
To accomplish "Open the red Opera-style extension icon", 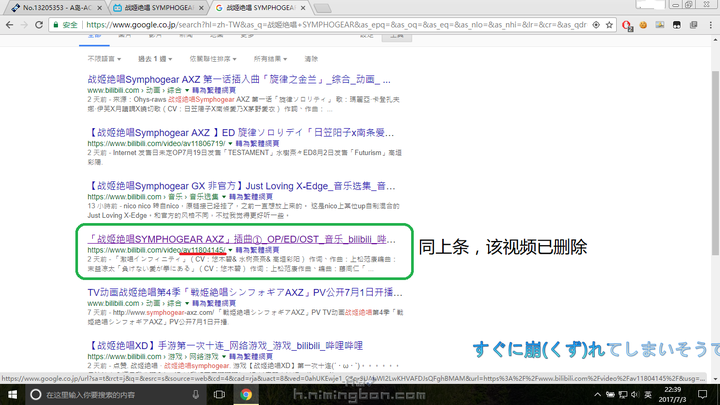I will point(627,25).
